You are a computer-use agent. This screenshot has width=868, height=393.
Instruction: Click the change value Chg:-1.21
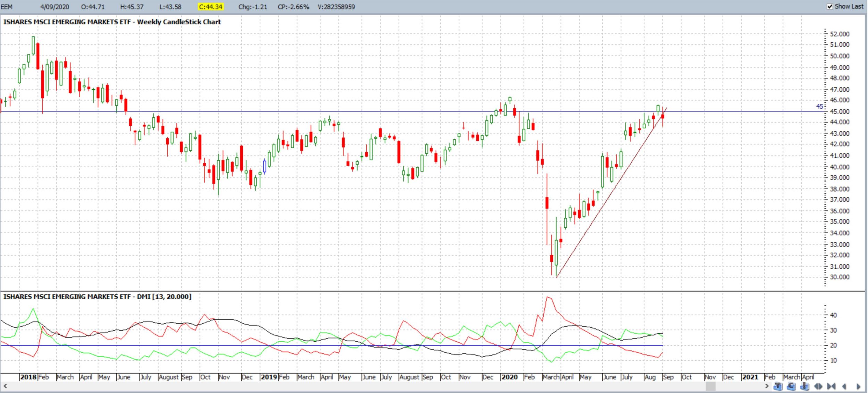tap(253, 7)
